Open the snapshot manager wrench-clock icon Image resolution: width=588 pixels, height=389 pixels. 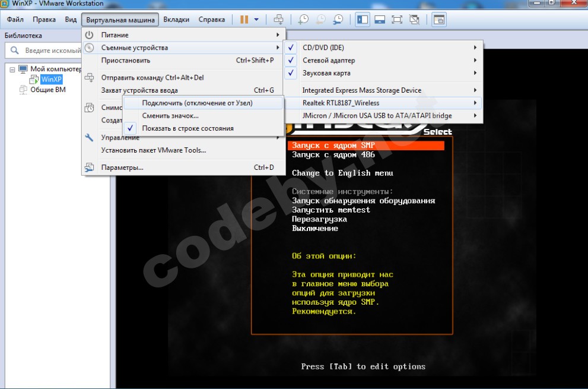[338, 20]
